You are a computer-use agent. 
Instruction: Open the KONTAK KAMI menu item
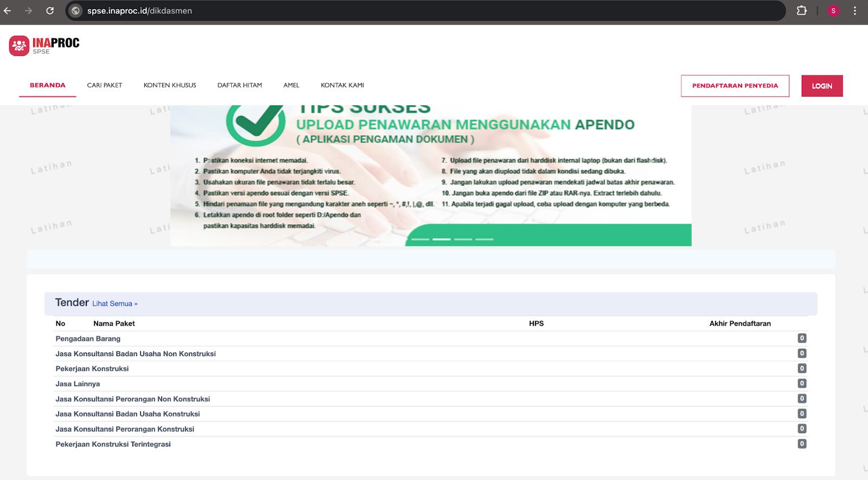(x=342, y=85)
